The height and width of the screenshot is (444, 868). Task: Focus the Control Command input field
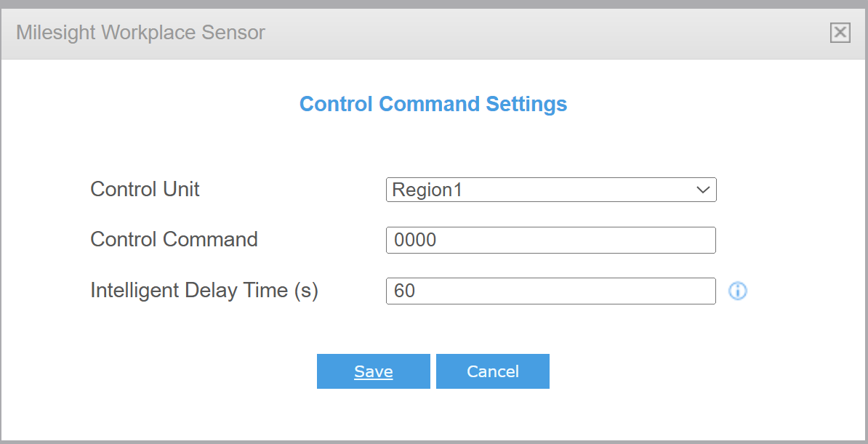pyautogui.click(x=550, y=240)
